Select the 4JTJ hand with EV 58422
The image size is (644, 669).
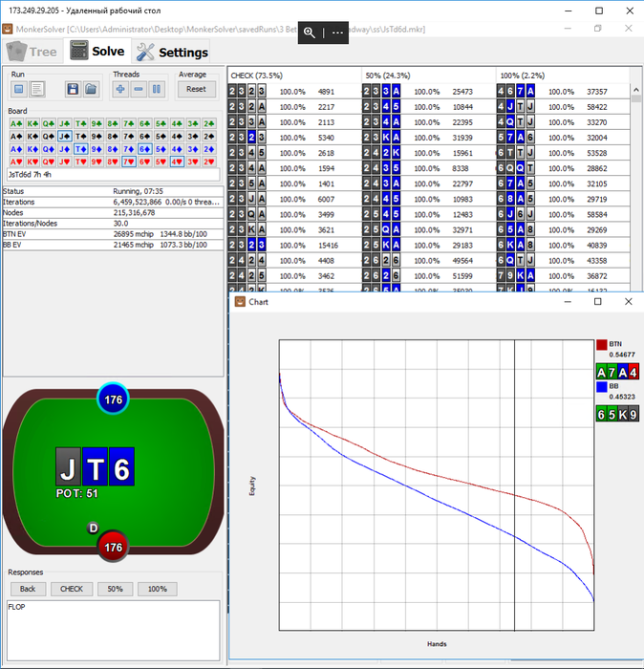click(x=563, y=107)
